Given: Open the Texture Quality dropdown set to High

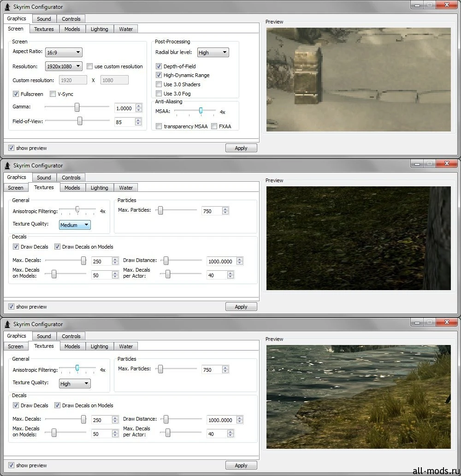Looking at the screenshot, I should [x=75, y=384].
